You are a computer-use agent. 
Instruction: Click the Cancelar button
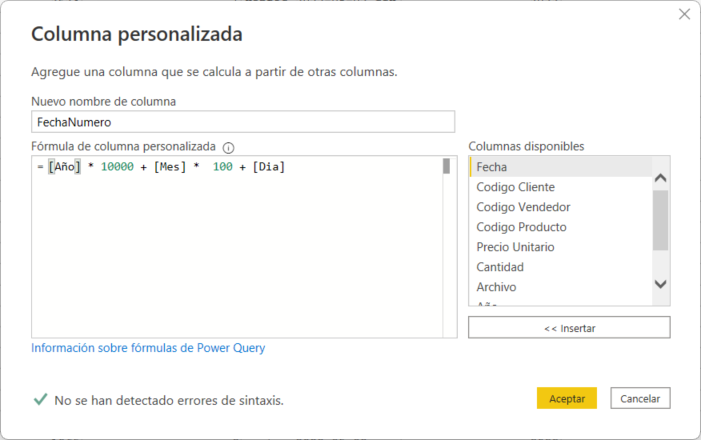pos(640,398)
